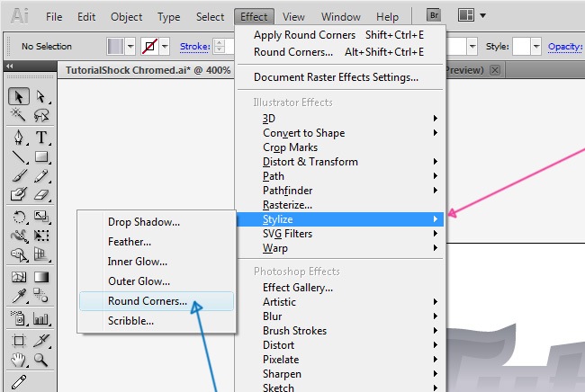Choose Scribble... effect
This screenshot has height=392, width=585.
coord(157,321)
